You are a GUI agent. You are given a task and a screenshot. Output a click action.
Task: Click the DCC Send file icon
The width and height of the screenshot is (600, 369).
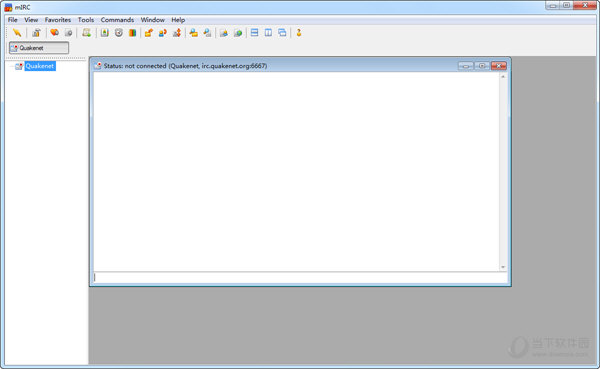[149, 33]
